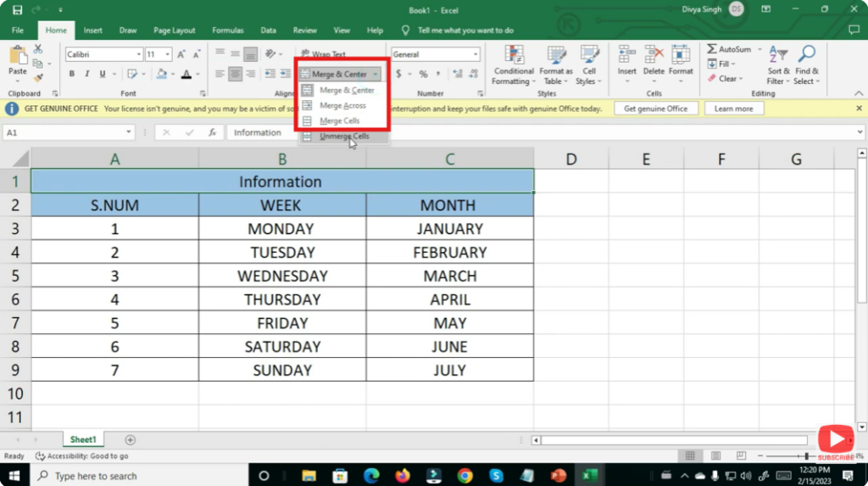Click the Format Painter brush icon
This screenshot has width=868, height=486.
click(38, 78)
